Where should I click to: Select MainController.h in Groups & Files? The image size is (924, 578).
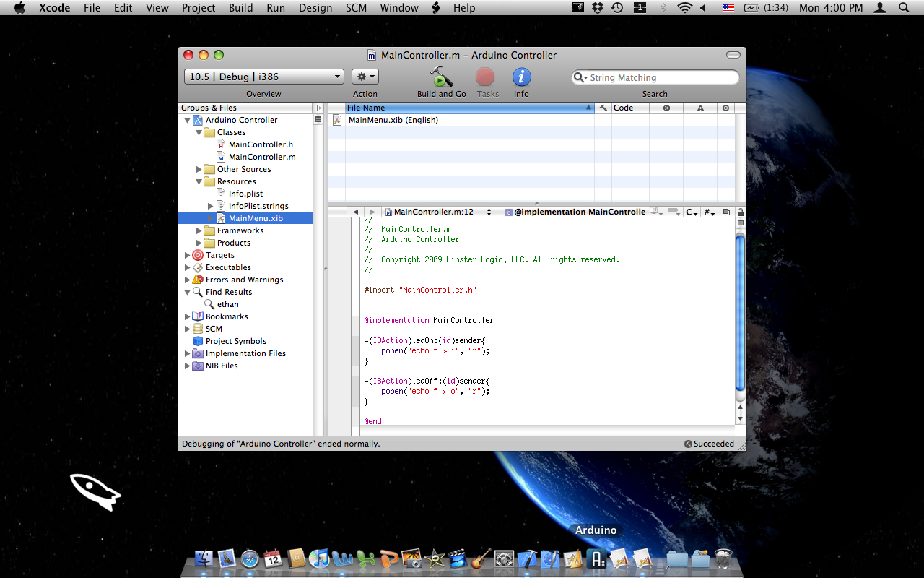pos(261,144)
